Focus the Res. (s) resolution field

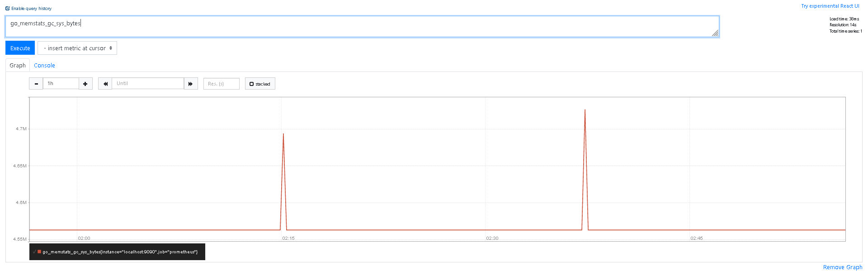pos(221,84)
